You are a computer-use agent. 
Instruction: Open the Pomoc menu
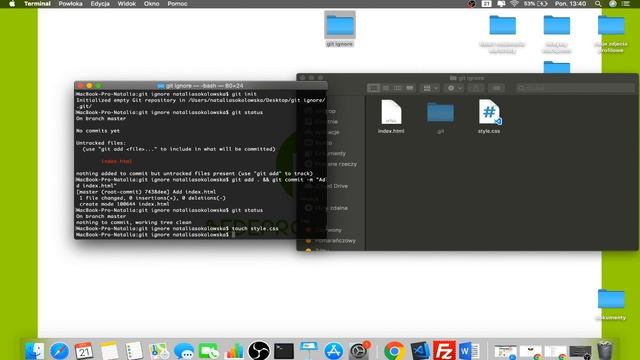[x=177, y=4]
